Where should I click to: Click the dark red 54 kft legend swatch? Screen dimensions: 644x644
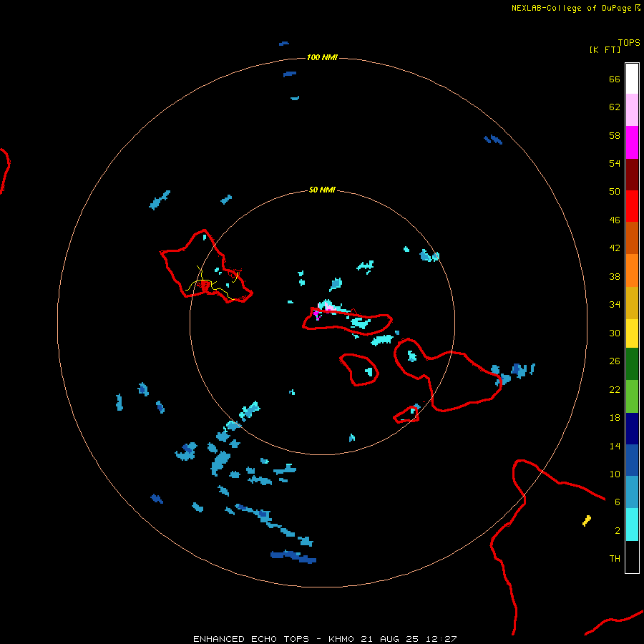point(632,175)
